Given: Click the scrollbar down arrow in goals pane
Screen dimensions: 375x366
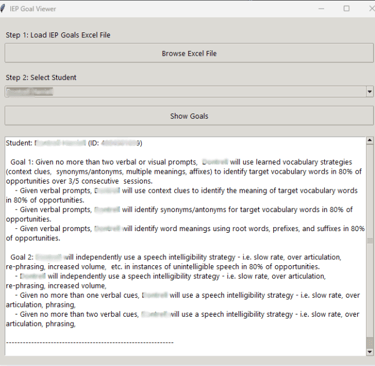Looking at the screenshot, I should [x=369, y=352].
